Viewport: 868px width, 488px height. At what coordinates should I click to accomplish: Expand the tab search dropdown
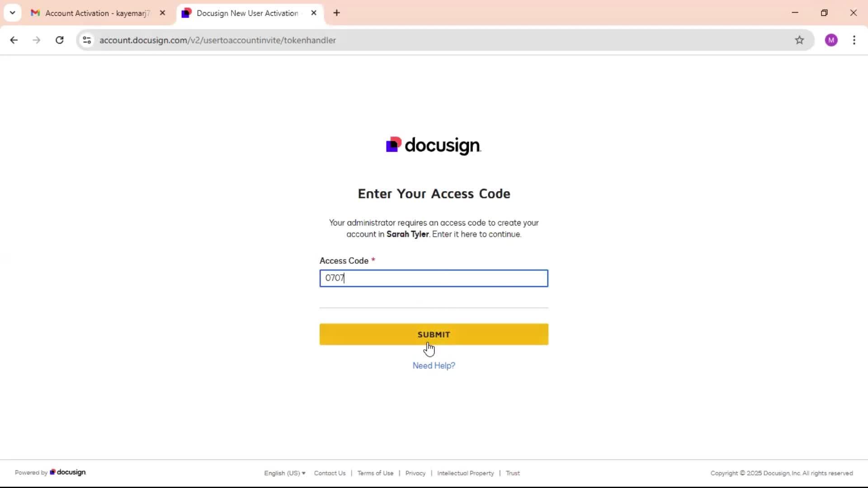click(12, 13)
